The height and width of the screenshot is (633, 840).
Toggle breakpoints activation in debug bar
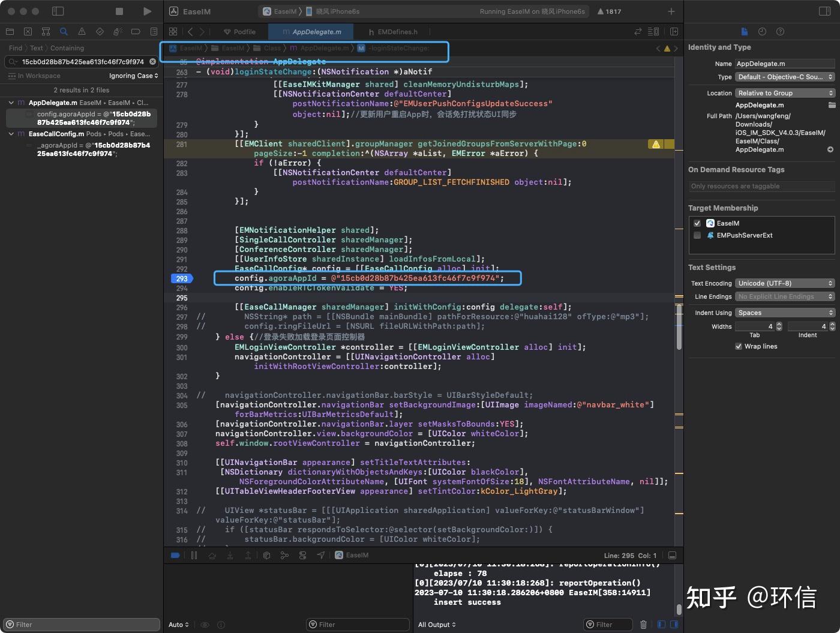click(x=175, y=556)
